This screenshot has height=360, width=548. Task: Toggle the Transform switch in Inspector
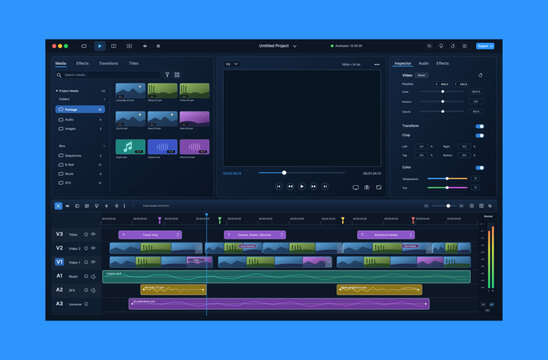coord(480,126)
